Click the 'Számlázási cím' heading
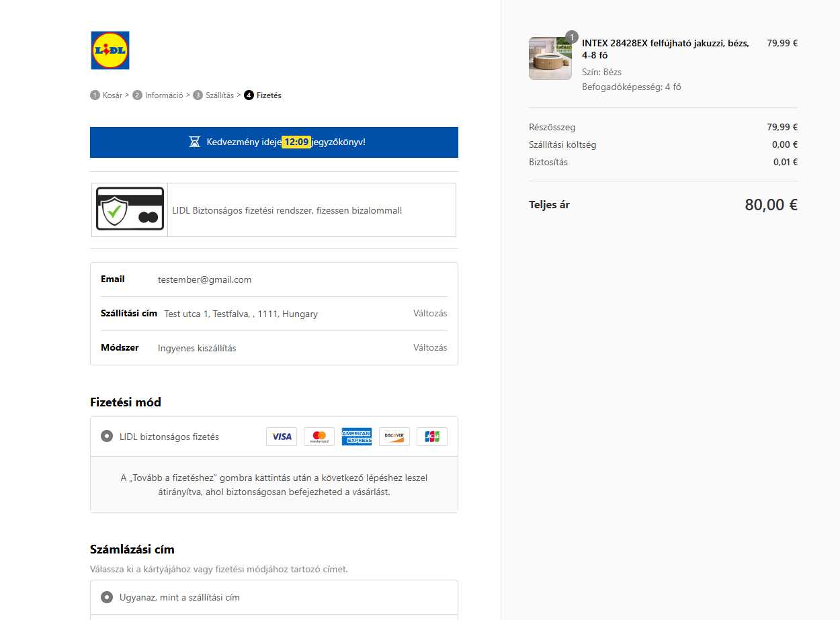Image resolution: width=840 pixels, height=620 pixels. tap(132, 549)
